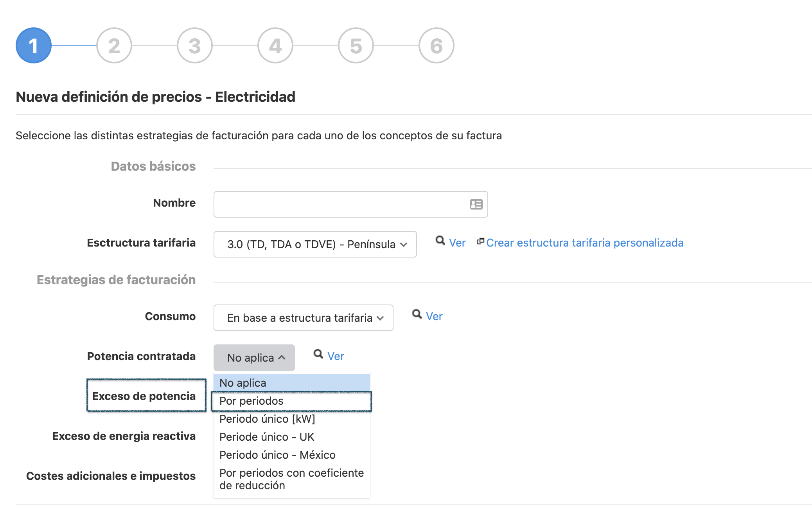Collapse the Potencia contratada dropdown
812x508 pixels.
pos(254,358)
